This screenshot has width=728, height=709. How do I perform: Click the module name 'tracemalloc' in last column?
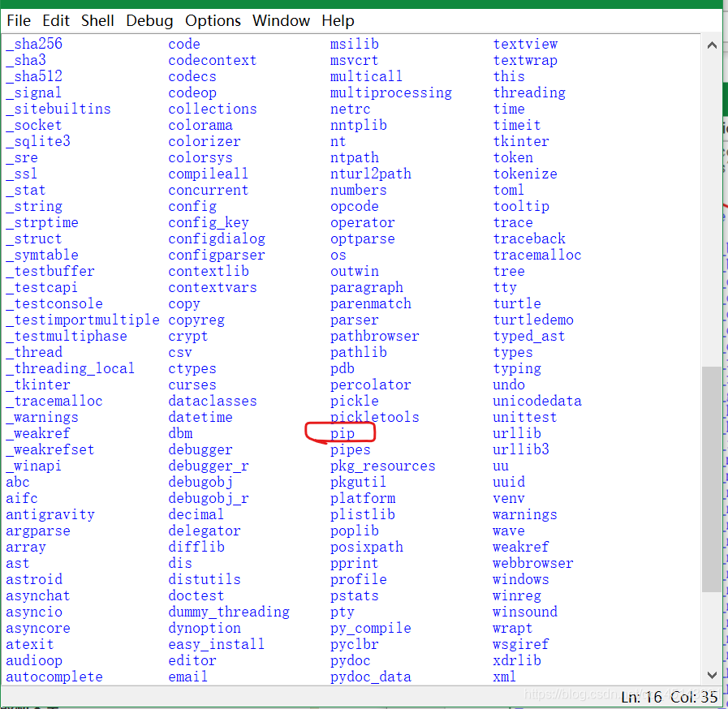[537, 255]
